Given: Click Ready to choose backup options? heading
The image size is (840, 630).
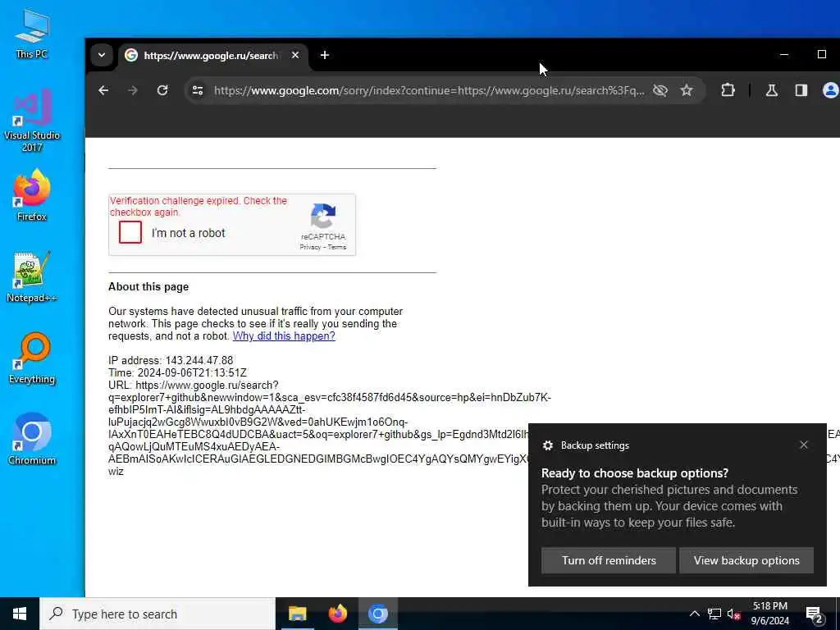Looking at the screenshot, I should pos(635,473).
